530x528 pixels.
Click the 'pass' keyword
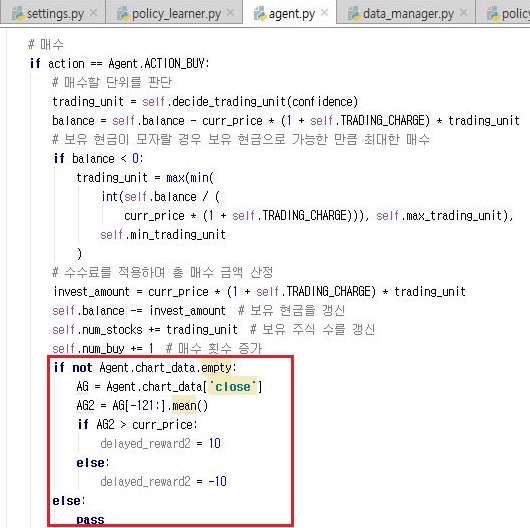(90, 520)
